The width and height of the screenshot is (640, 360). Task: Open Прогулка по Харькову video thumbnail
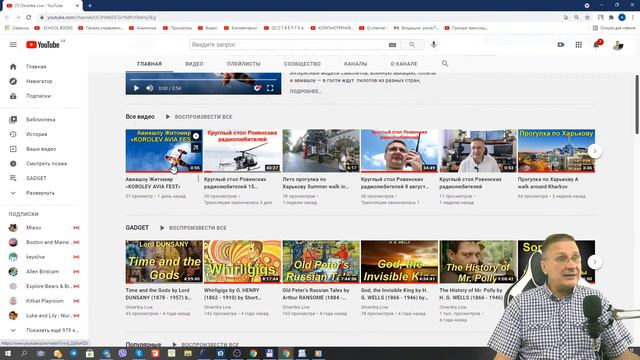pyautogui.click(x=556, y=151)
